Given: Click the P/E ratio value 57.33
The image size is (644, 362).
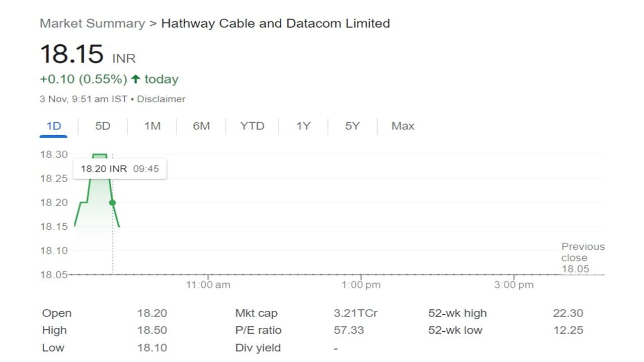Looking at the screenshot, I should point(349,330).
